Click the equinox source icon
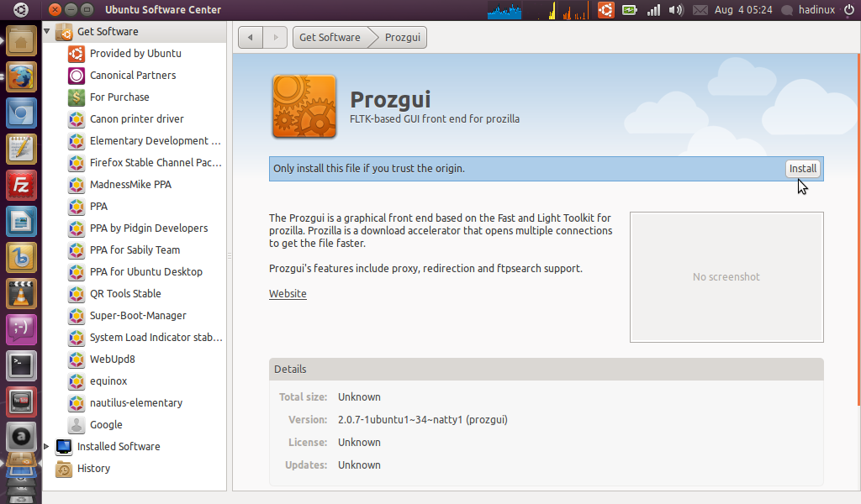The width and height of the screenshot is (861, 504). tap(77, 381)
